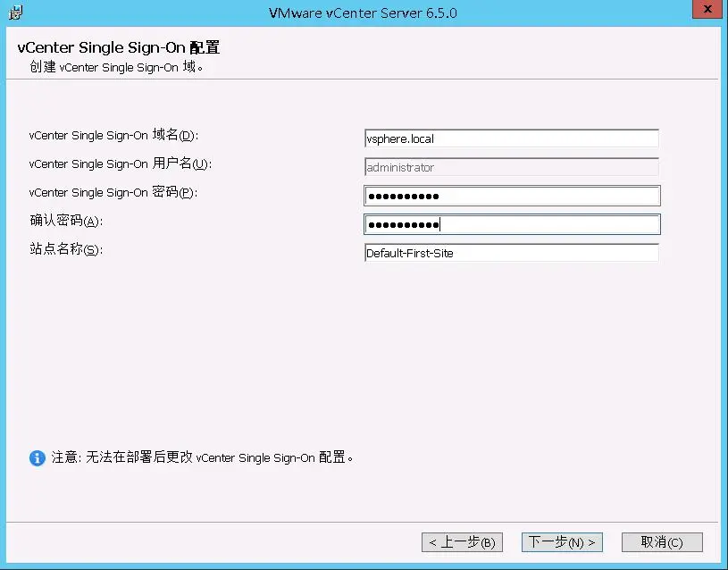This screenshot has height=570, width=728.
Task: Proceed with the 下一步(N) button
Action: coord(562,542)
